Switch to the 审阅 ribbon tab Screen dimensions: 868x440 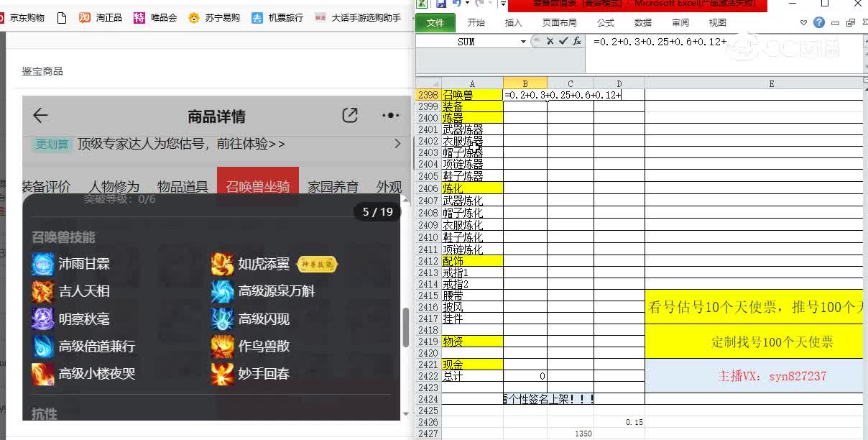680,23
